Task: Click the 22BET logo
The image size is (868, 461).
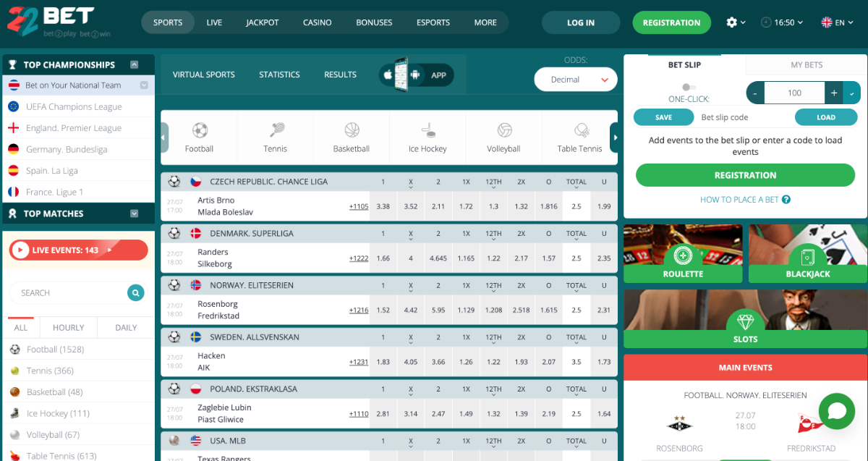Action: (x=59, y=22)
